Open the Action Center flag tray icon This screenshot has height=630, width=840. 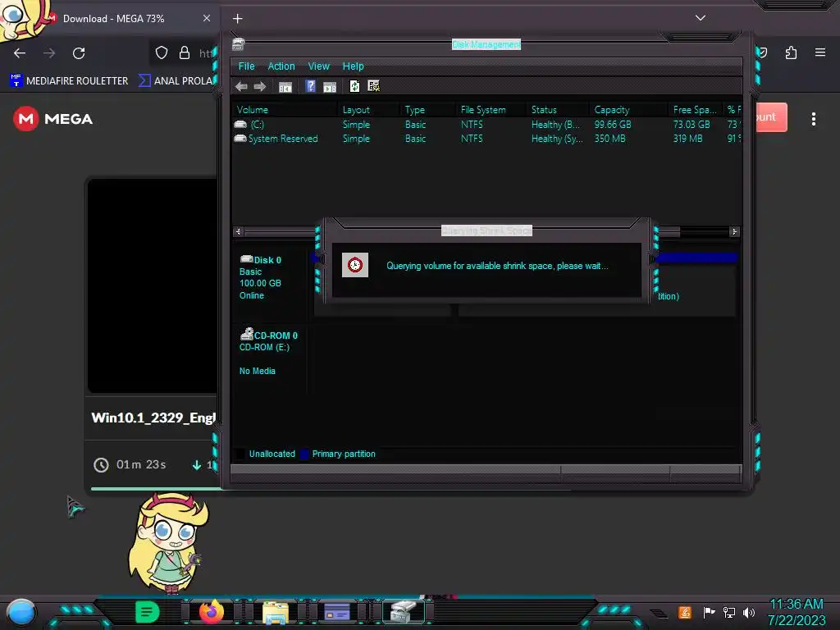(x=709, y=612)
